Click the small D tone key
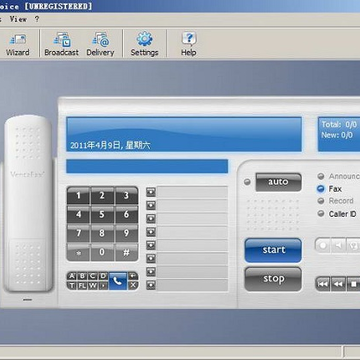 [103, 276]
